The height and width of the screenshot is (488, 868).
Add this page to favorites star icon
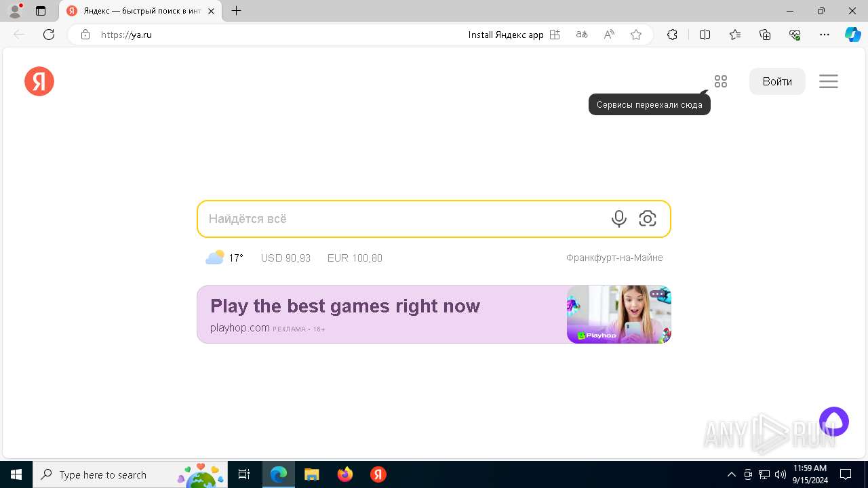(x=636, y=35)
